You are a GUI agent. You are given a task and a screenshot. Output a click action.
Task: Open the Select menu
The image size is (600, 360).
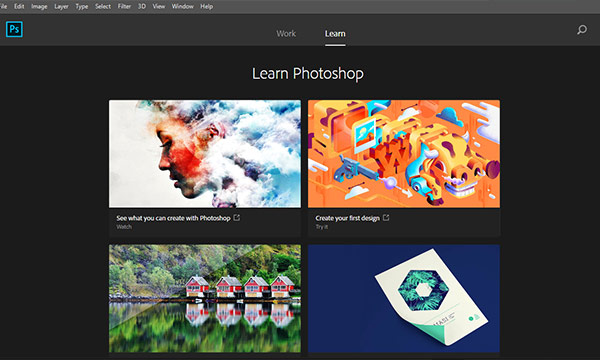click(103, 6)
